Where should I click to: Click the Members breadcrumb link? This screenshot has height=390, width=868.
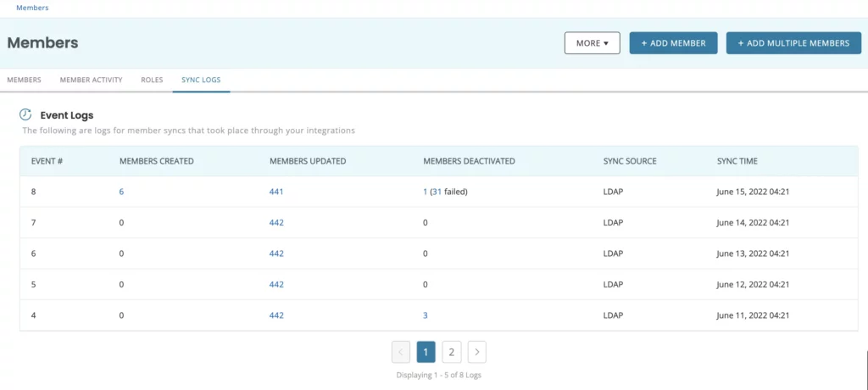[32, 8]
